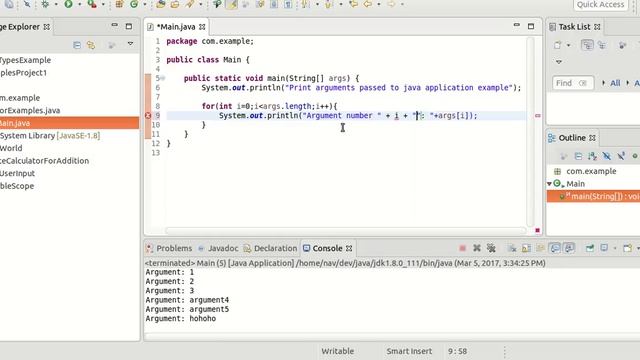640x360 pixels.
Task: Click the Open Task folder icon
Action: click(x=175, y=4)
